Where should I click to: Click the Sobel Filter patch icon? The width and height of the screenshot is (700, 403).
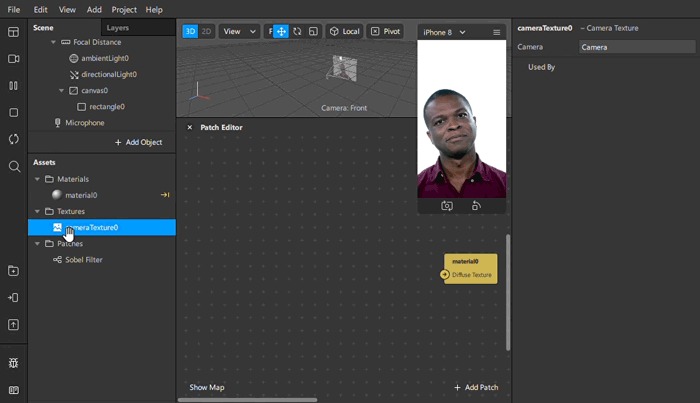click(x=58, y=260)
